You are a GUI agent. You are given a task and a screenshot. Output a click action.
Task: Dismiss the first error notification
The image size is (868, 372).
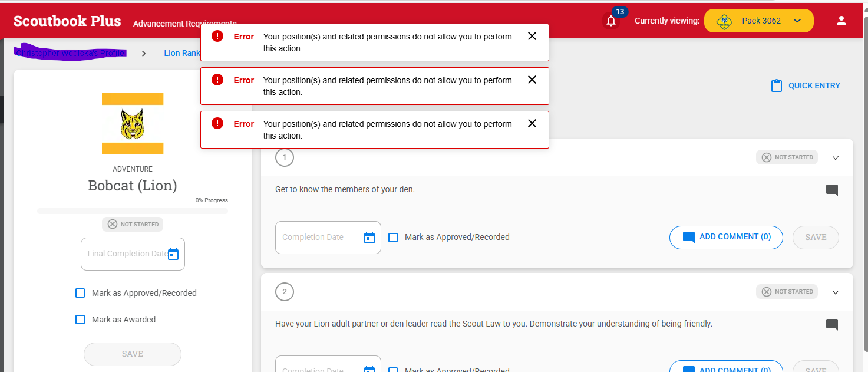532,37
